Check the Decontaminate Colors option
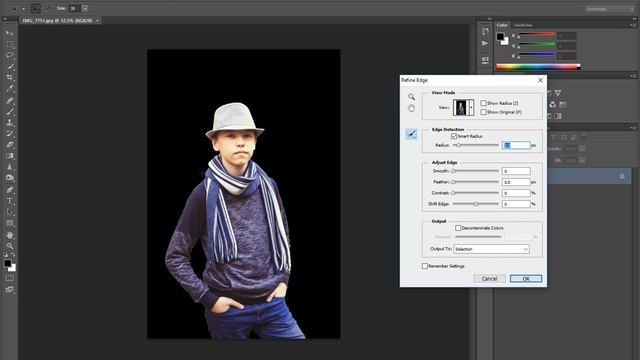 point(458,228)
